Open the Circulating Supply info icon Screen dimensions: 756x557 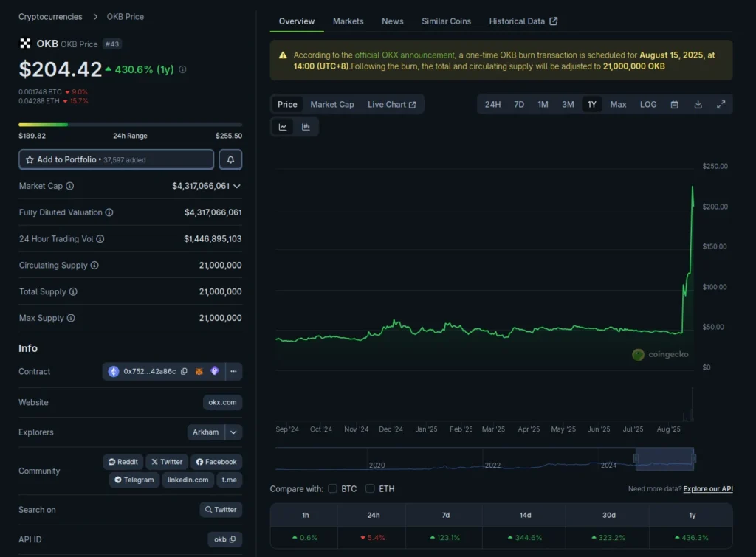(94, 266)
